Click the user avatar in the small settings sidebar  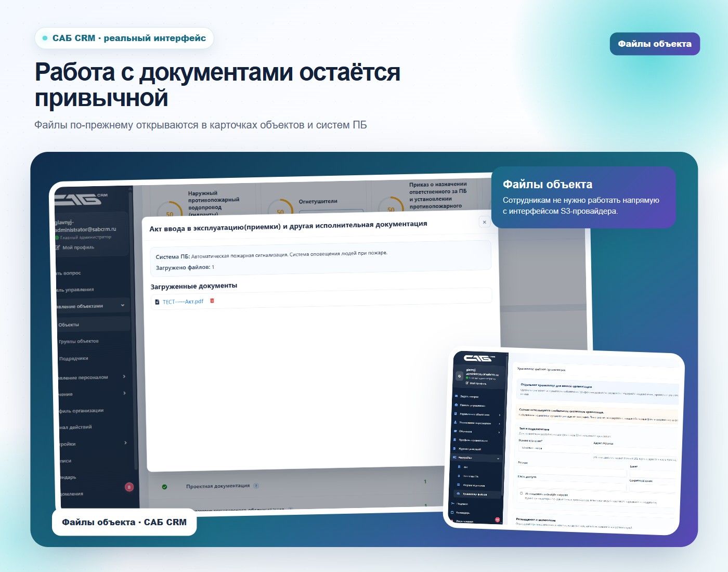pyautogui.click(x=459, y=376)
